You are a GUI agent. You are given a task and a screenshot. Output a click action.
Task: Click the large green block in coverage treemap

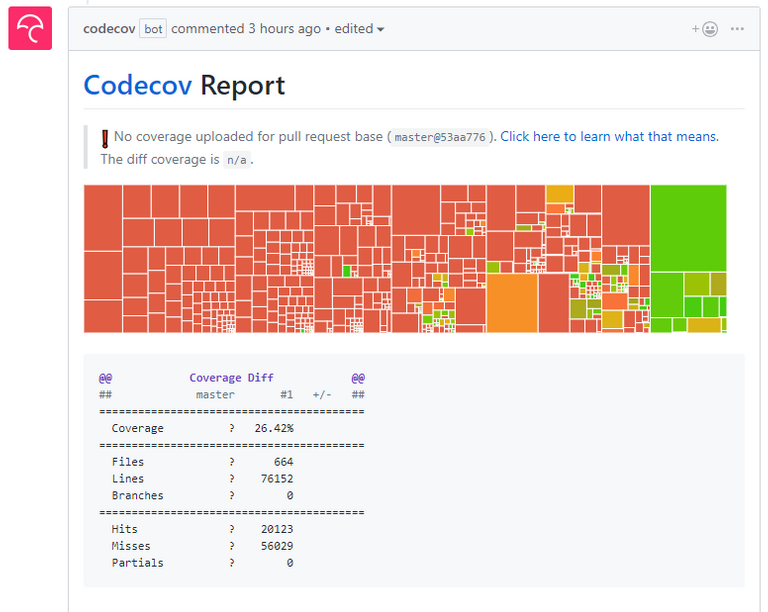point(688,228)
